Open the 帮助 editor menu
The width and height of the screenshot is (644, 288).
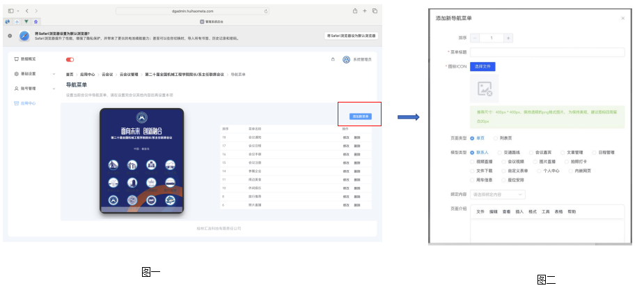pos(572,212)
